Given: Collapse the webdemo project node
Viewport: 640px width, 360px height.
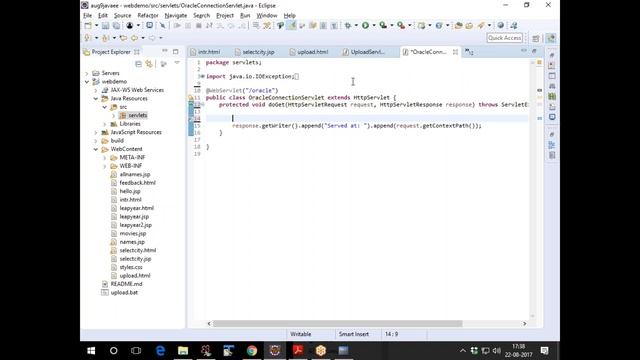Looking at the screenshot, I should 87,82.
